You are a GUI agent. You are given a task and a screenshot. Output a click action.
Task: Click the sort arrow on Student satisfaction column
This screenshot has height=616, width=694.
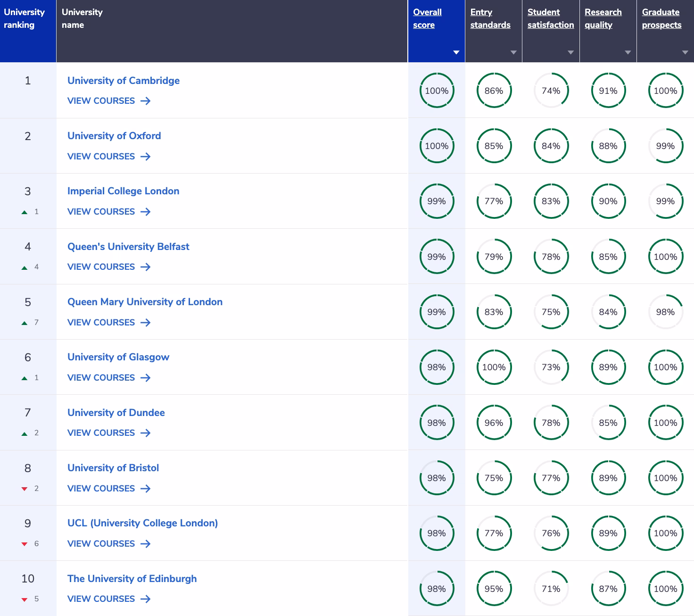tap(570, 53)
